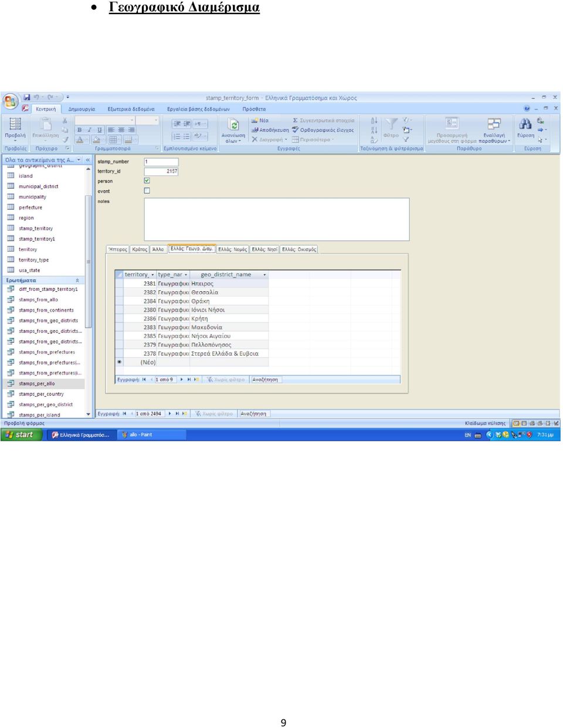Screen dimensions: 563x728
Task: Switch to the Ελλάς: Οικισμός form tab
Action: click(x=299, y=249)
